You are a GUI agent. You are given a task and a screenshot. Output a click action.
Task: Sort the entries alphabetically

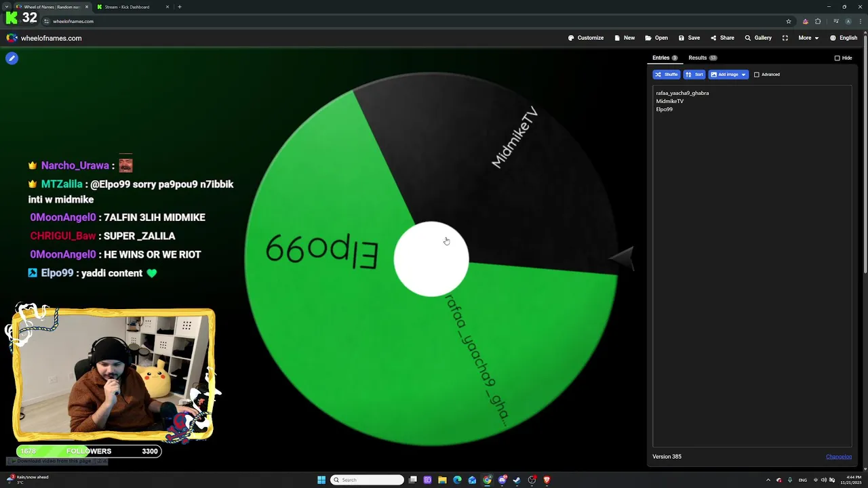(x=694, y=75)
